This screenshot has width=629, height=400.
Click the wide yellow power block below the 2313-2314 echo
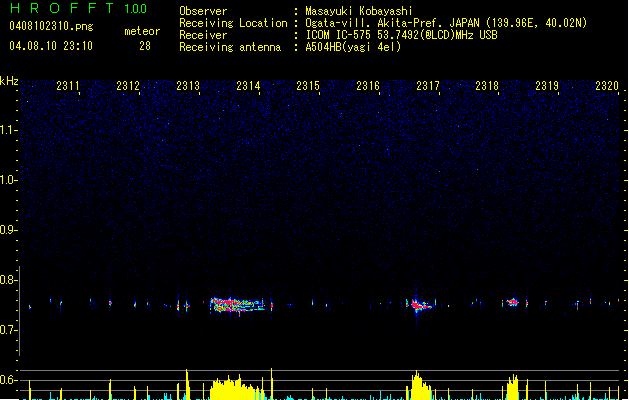point(237,388)
